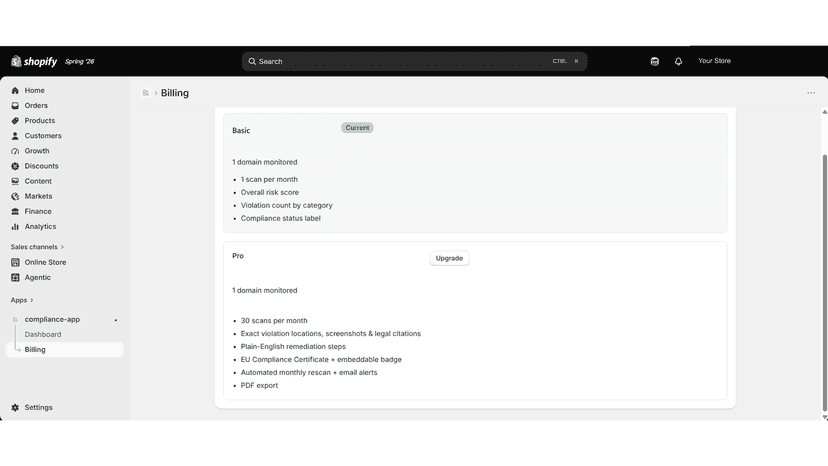Image resolution: width=828 pixels, height=466 pixels.
Task: Click the Search input field
Action: point(415,61)
